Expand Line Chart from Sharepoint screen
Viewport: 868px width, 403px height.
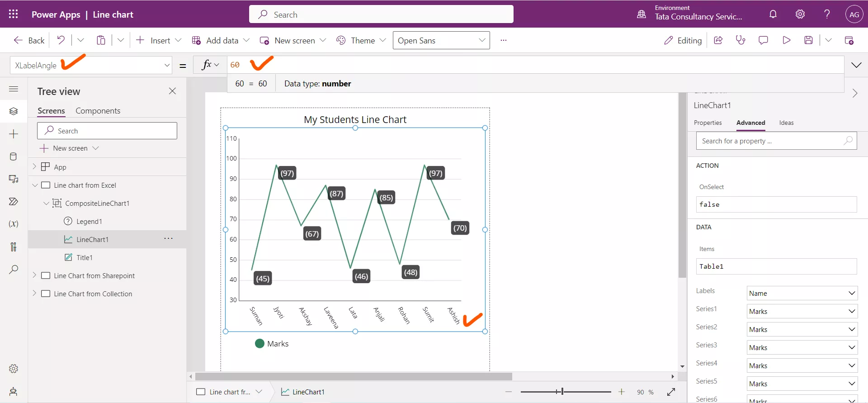(x=34, y=275)
